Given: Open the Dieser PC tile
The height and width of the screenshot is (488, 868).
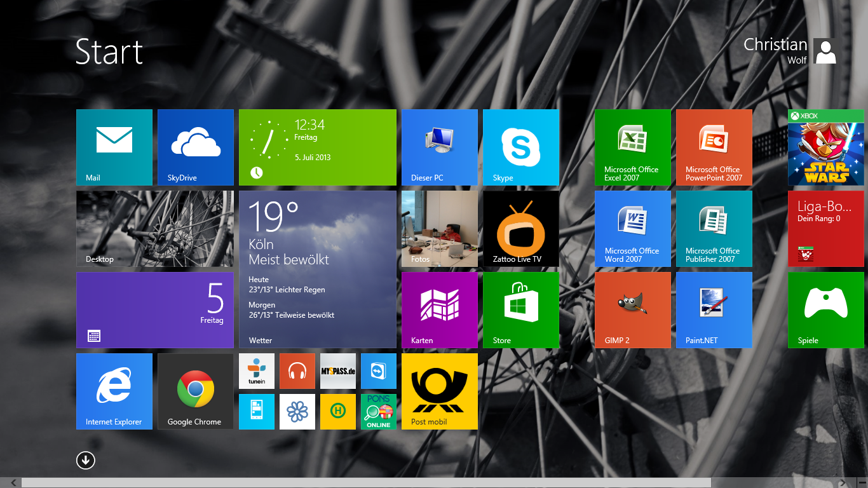Looking at the screenshot, I should tap(440, 147).
